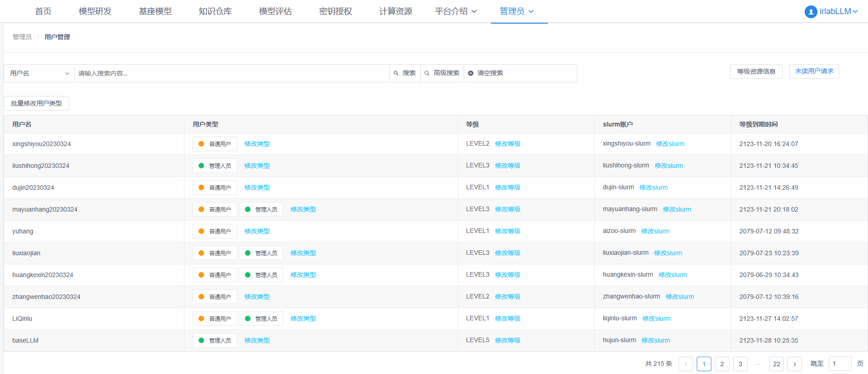
Task: Open the 知识仓库 tab
Action: pos(215,11)
